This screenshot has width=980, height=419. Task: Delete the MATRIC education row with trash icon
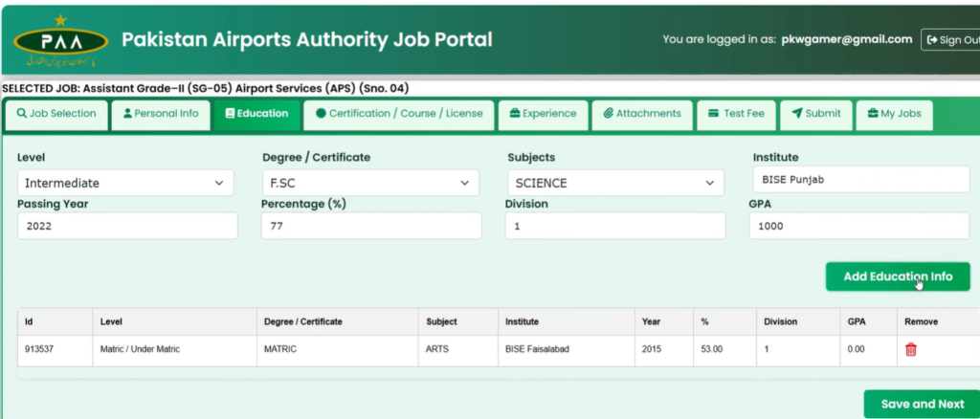click(910, 349)
